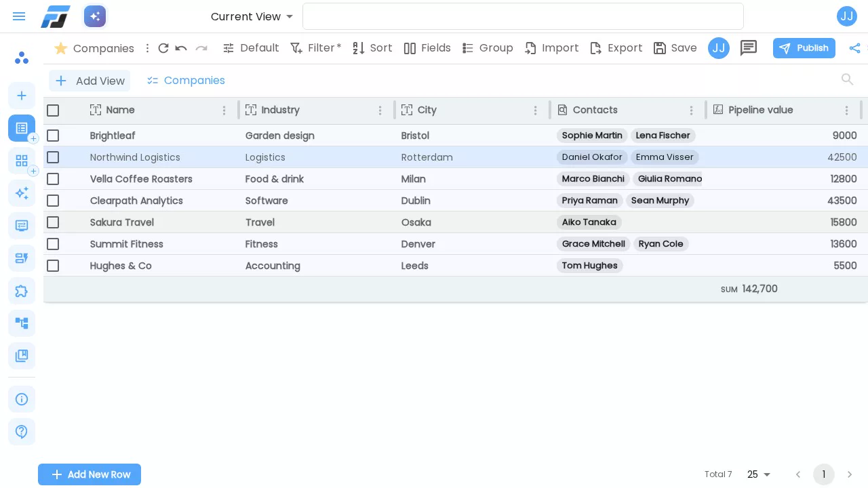Open the Filter options
Screen dimensions: 868x488
point(315,48)
